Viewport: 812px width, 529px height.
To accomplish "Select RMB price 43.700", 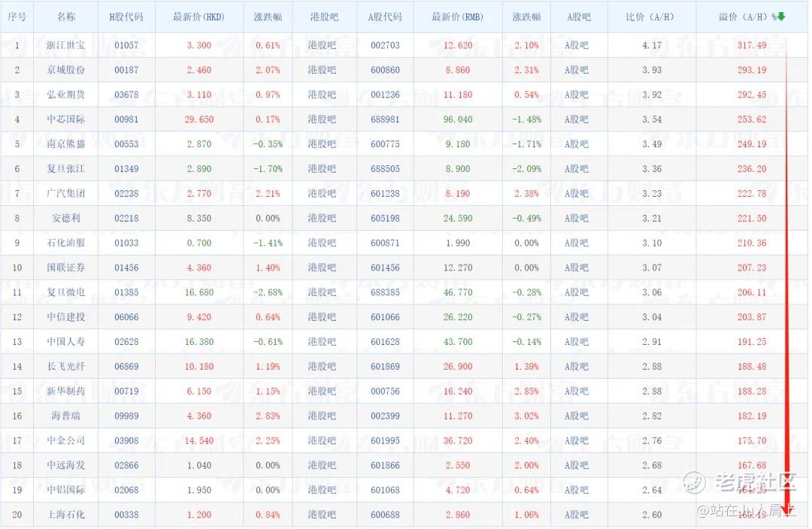I will [x=458, y=342].
